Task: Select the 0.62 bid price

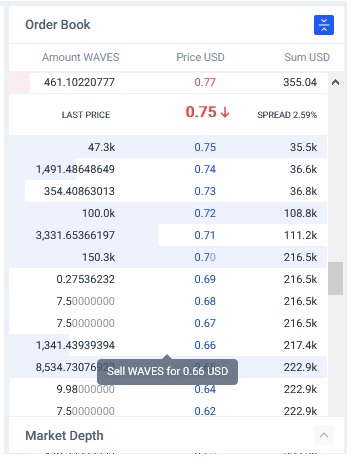Action: tap(205, 411)
